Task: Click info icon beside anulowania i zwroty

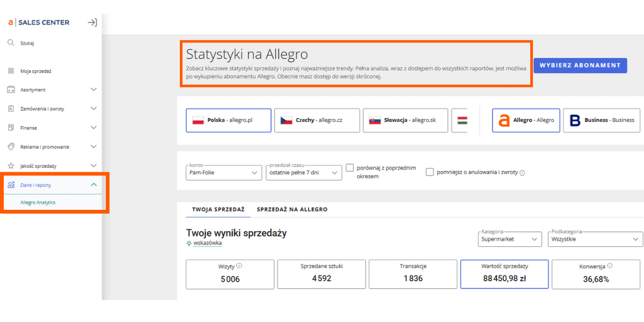Action: 522,173
